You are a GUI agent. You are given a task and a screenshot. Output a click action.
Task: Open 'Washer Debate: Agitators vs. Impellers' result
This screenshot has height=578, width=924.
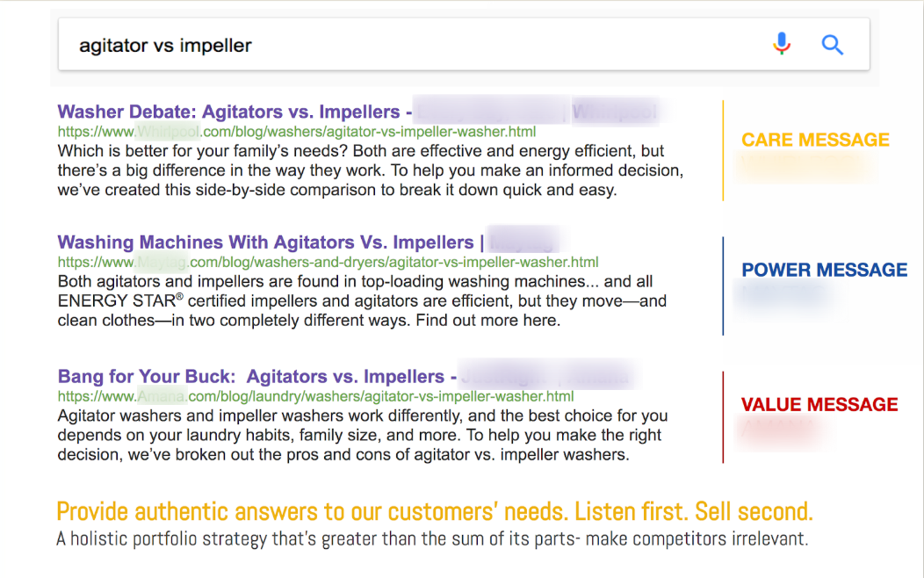click(228, 112)
